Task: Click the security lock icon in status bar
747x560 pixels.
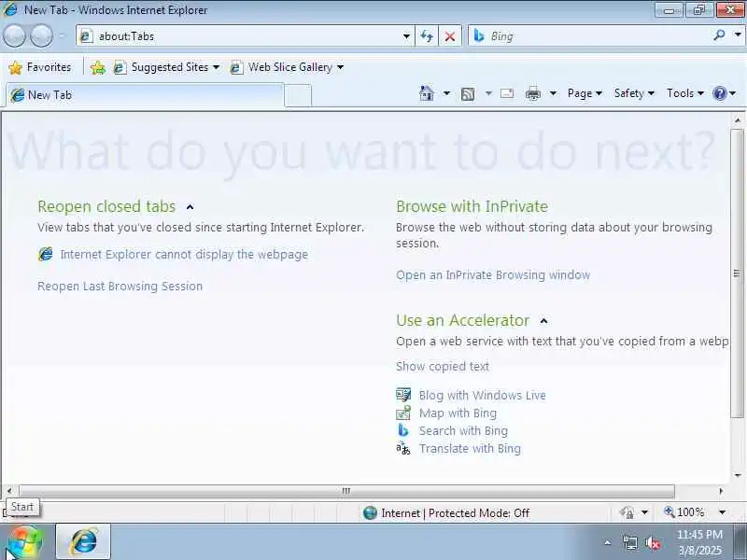Action: tap(627, 512)
